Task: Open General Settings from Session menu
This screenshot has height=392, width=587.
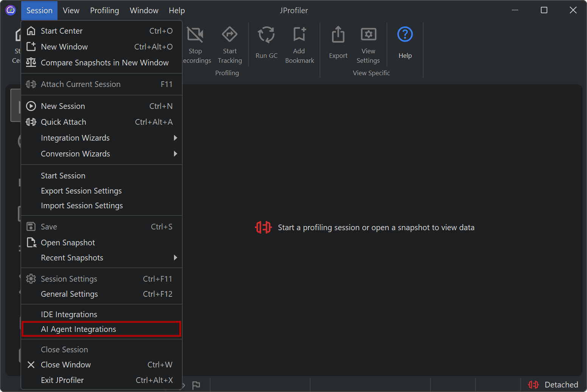Action: point(69,294)
